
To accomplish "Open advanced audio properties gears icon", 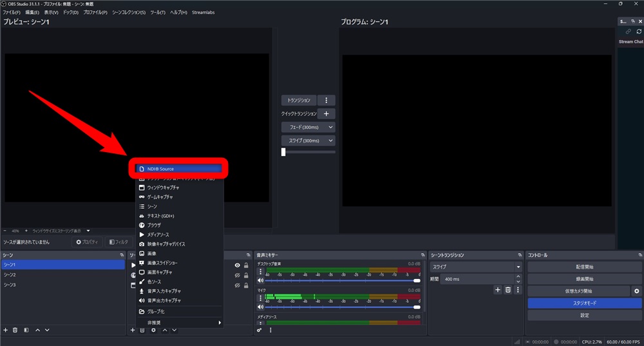I will [260, 330].
